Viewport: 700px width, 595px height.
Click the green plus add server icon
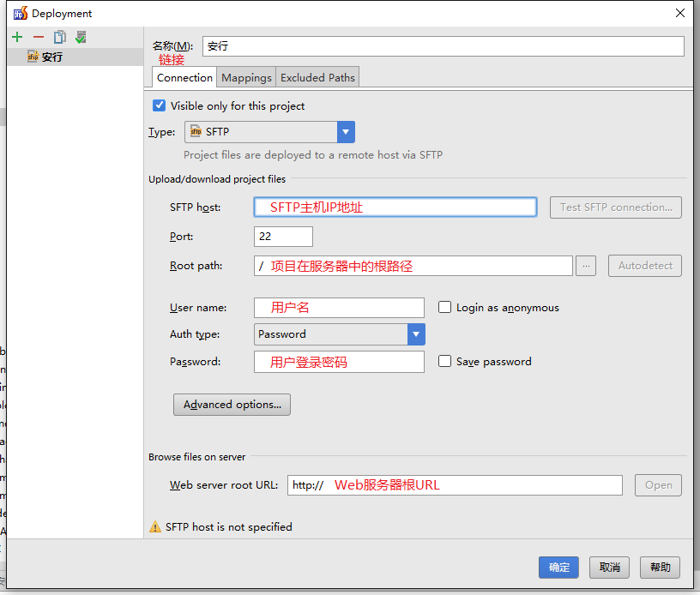[17, 37]
